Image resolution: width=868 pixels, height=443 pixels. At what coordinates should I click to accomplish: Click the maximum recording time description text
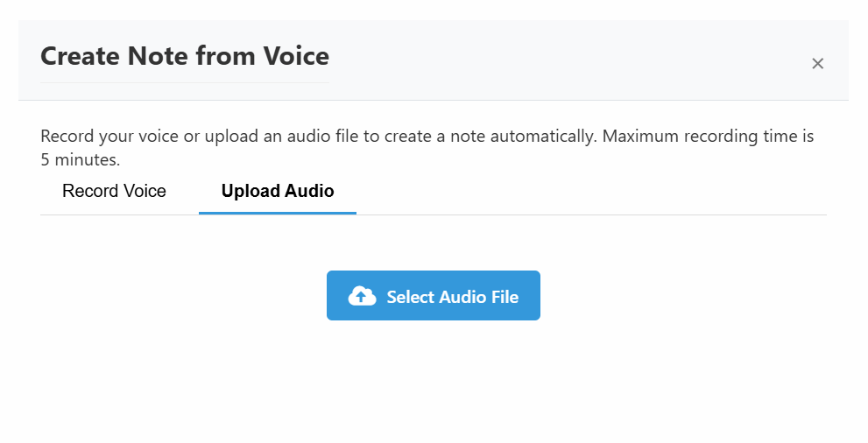427,148
